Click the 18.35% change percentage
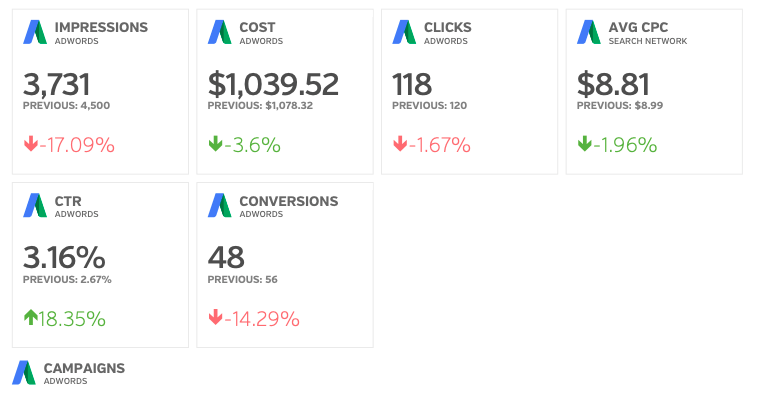This screenshot has height=398, width=779. [x=72, y=318]
